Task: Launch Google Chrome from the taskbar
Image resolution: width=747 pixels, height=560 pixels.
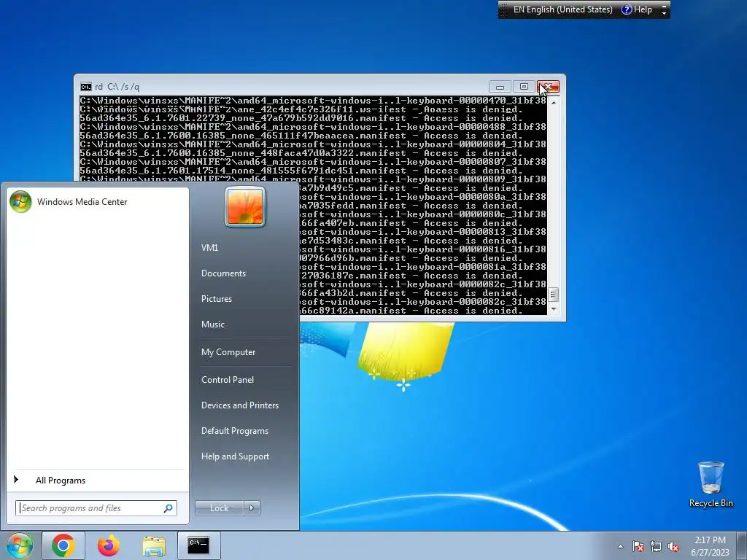Action: click(63, 545)
